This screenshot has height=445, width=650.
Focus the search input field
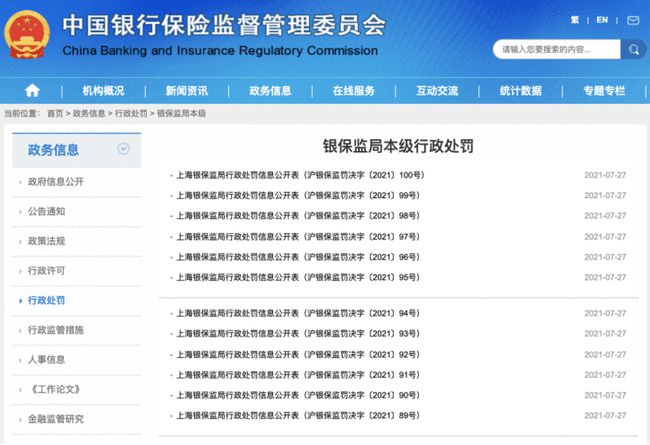coord(557,50)
